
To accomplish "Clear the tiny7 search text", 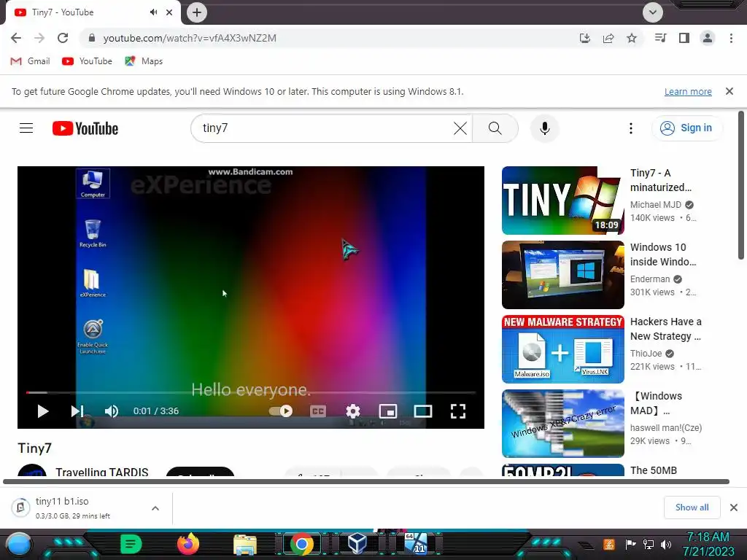I will [460, 128].
